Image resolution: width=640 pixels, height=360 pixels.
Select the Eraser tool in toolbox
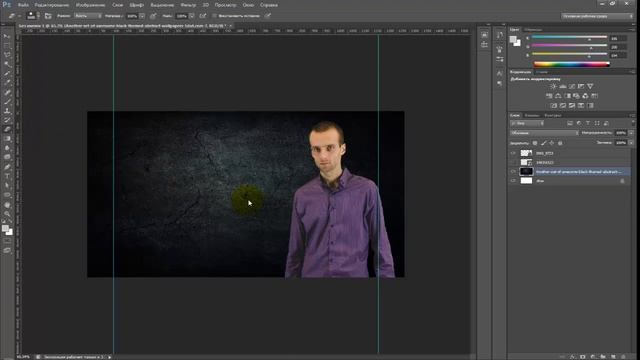click(x=7, y=129)
